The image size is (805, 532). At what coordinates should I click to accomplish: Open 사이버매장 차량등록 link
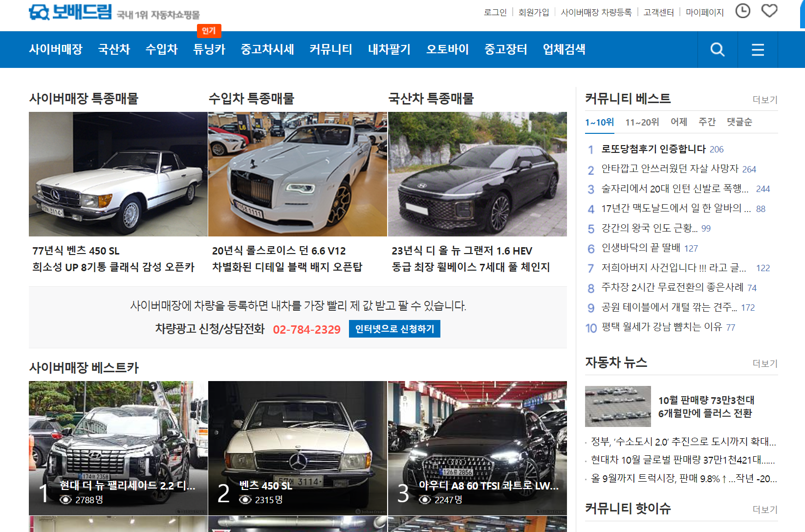(596, 12)
